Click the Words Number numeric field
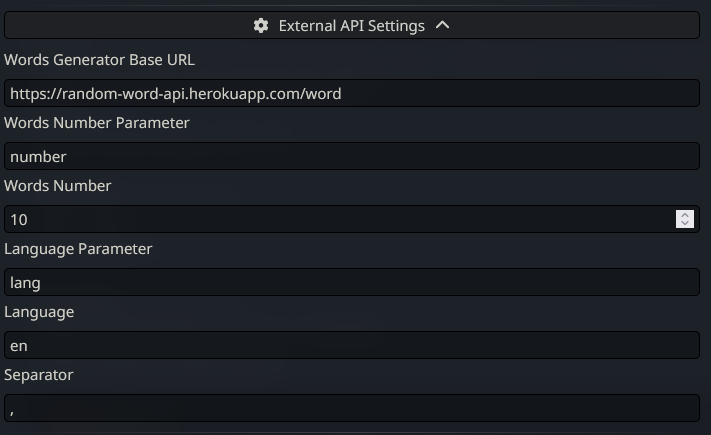The image size is (711, 435). pyautogui.click(x=340, y=219)
